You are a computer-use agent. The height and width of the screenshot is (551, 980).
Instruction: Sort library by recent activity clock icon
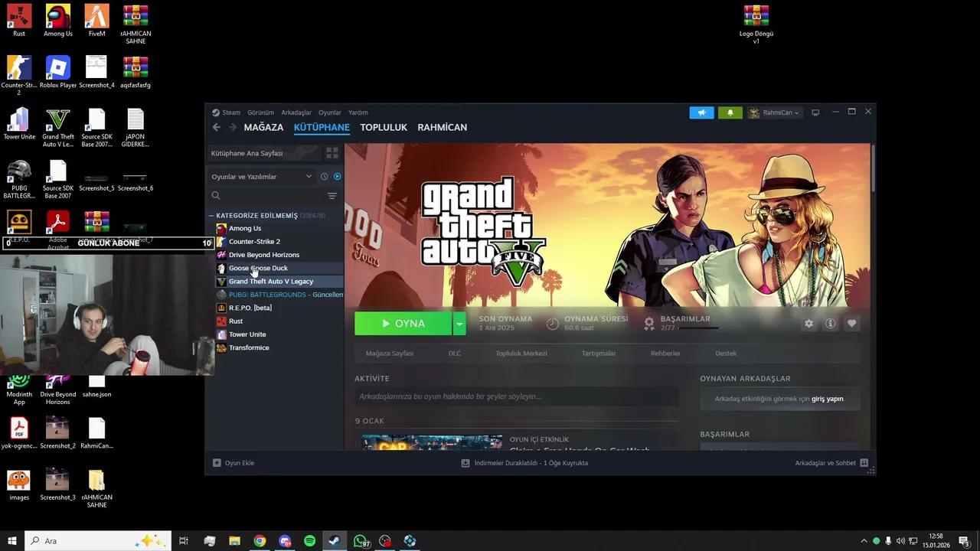324,177
